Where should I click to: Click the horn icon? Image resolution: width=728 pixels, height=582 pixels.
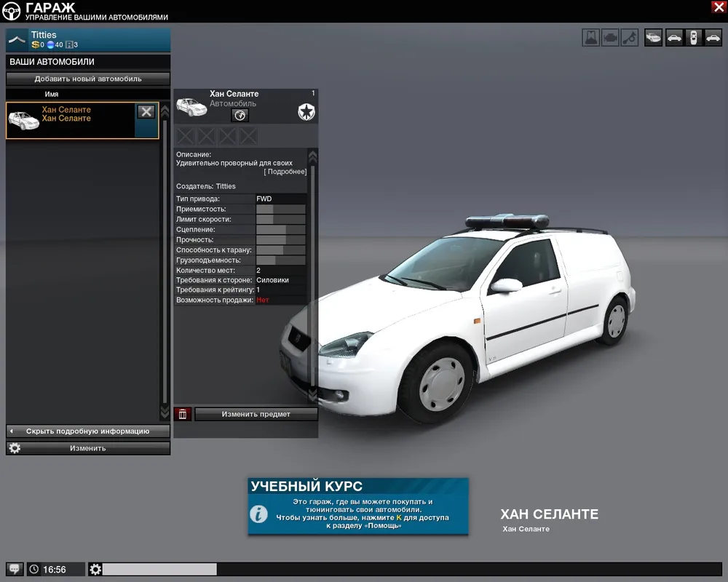630,38
